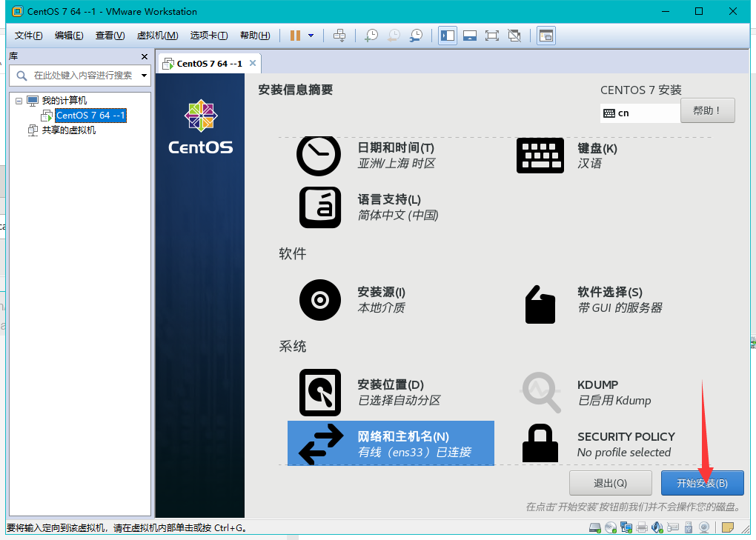Click the 开始安装(B) button
Viewport: 756px width, 540px height.
point(702,483)
